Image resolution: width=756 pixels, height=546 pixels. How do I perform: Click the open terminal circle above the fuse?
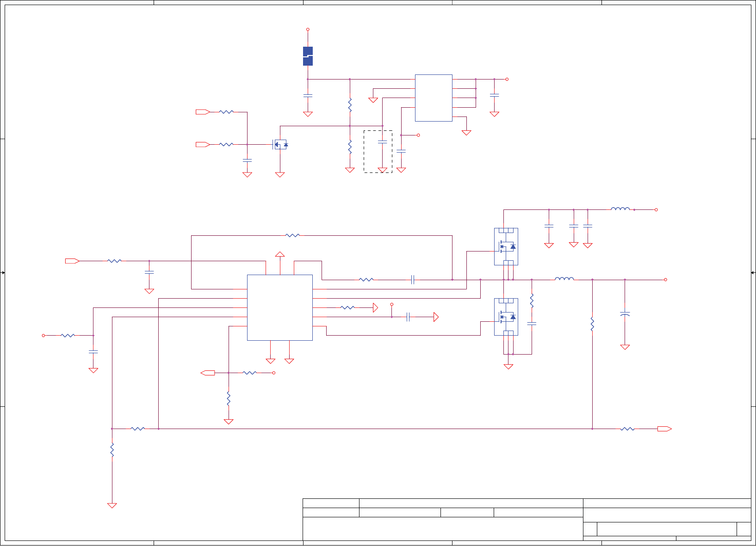pyautogui.click(x=308, y=29)
